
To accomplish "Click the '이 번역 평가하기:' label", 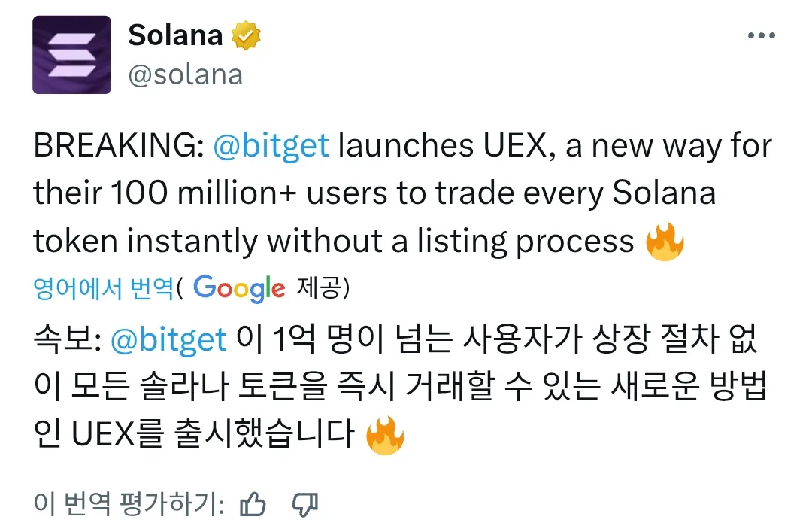I will pyautogui.click(x=129, y=504).
